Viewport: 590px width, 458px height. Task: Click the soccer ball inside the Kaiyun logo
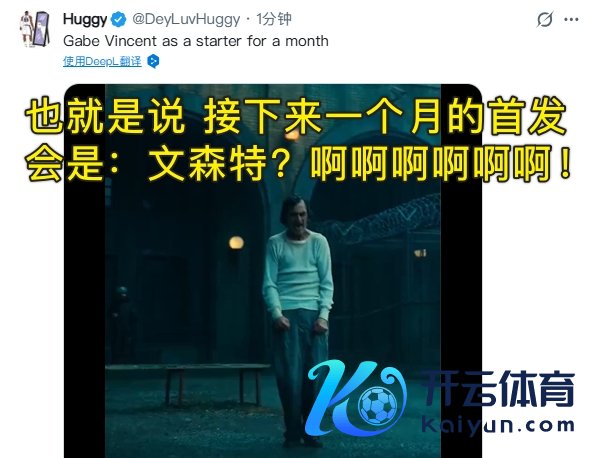(377, 405)
